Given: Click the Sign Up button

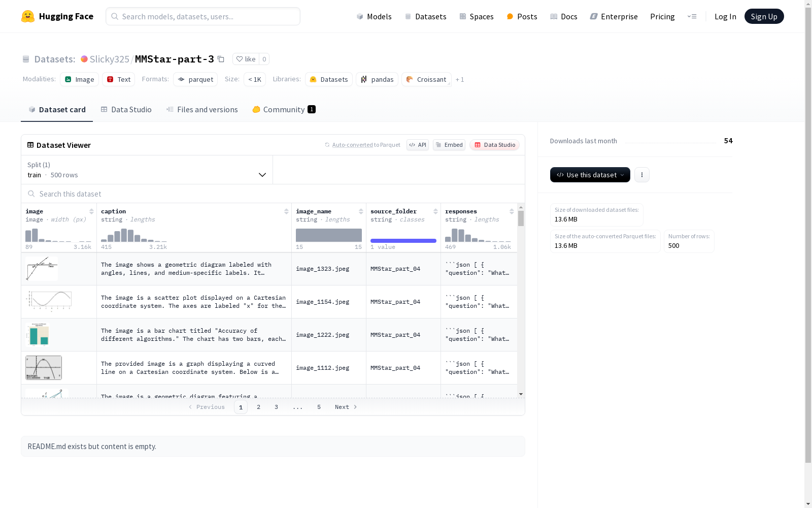Looking at the screenshot, I should (x=764, y=16).
